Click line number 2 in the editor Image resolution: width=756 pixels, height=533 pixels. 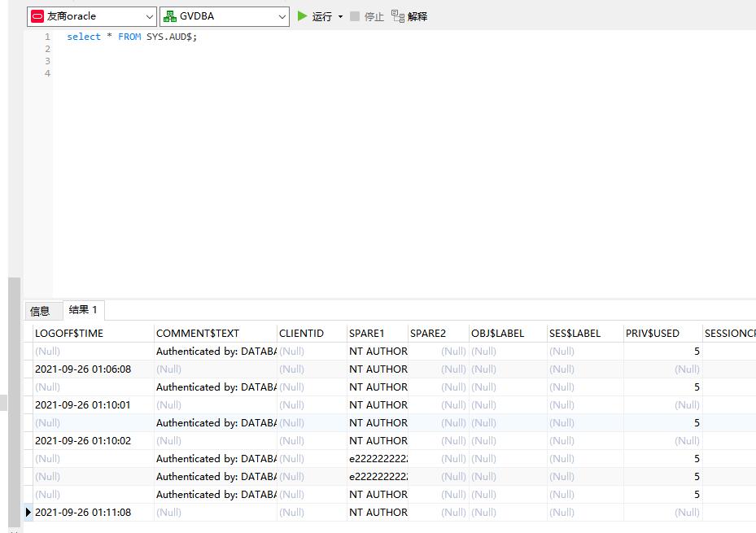click(47, 49)
